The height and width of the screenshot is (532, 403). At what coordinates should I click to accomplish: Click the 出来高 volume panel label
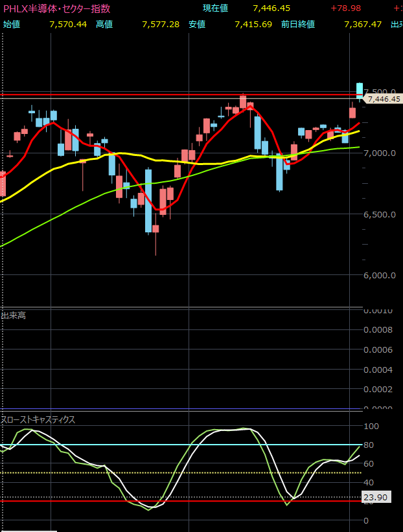14,315
